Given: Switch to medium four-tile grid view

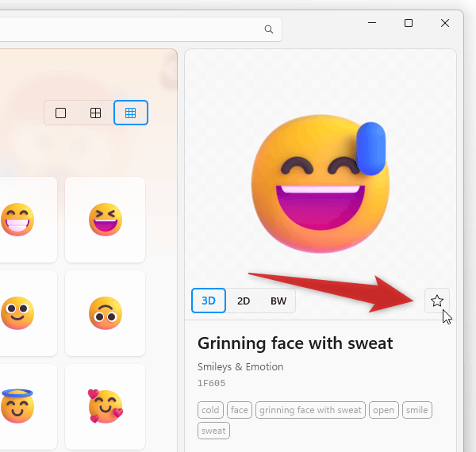Looking at the screenshot, I should point(96,113).
